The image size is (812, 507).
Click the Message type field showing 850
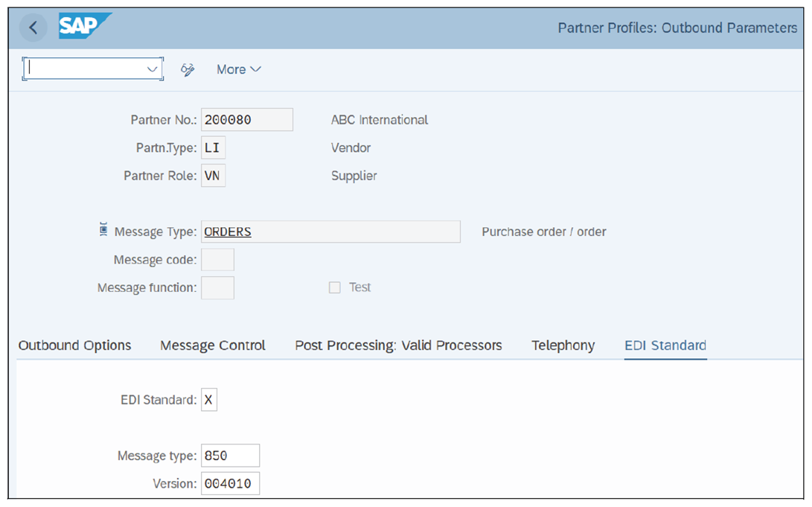tap(231, 455)
